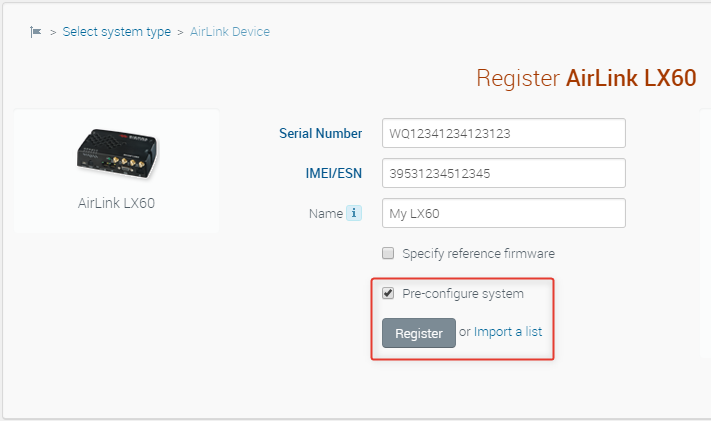Click the Register AirLink LX60 heading

point(586,79)
